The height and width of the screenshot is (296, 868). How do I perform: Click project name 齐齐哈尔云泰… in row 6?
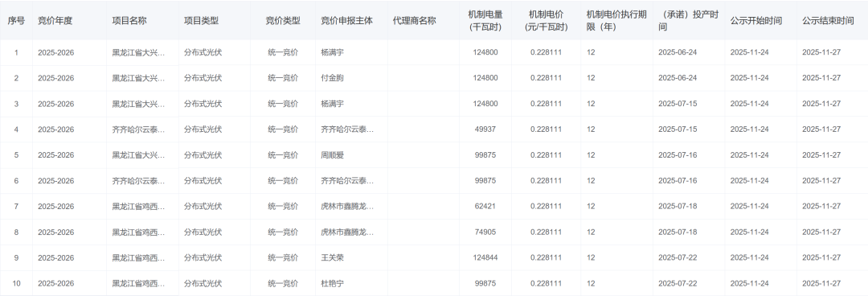tap(138, 181)
